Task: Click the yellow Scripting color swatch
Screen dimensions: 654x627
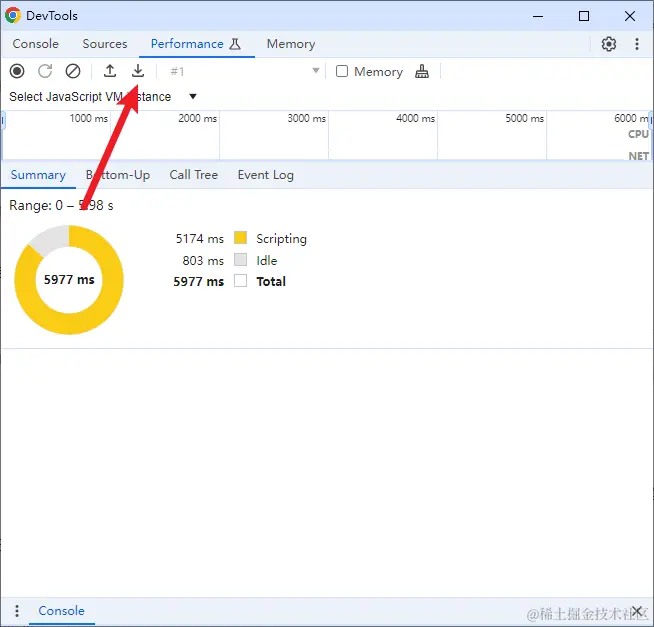Action: [x=240, y=238]
